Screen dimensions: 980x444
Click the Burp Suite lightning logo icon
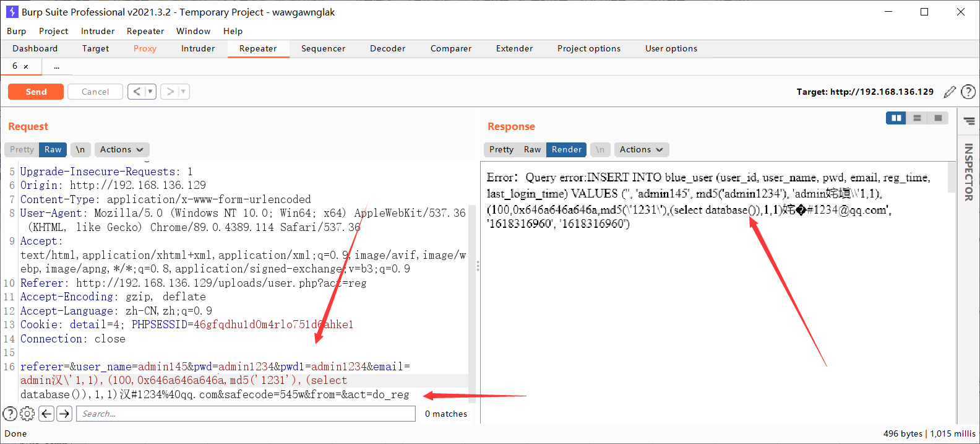12,12
